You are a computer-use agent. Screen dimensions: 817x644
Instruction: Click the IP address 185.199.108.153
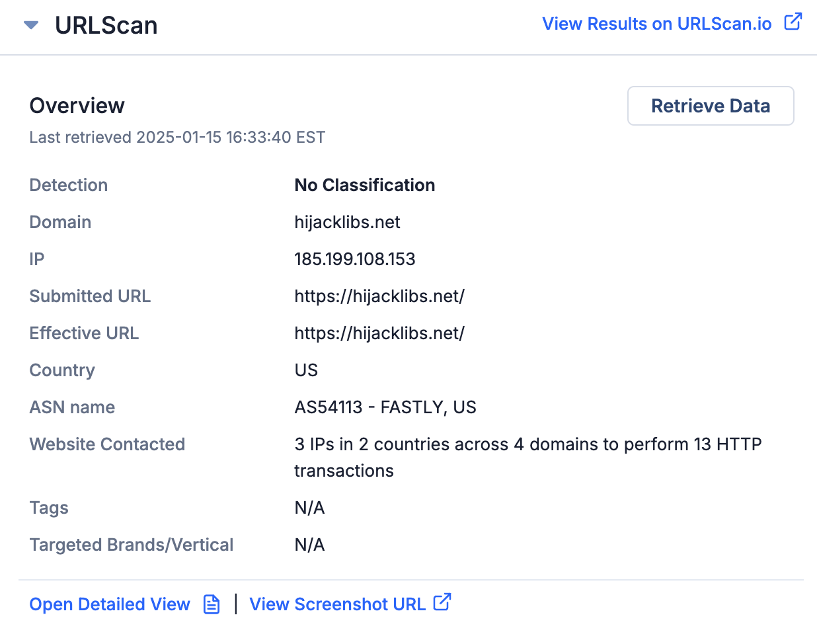tap(354, 259)
